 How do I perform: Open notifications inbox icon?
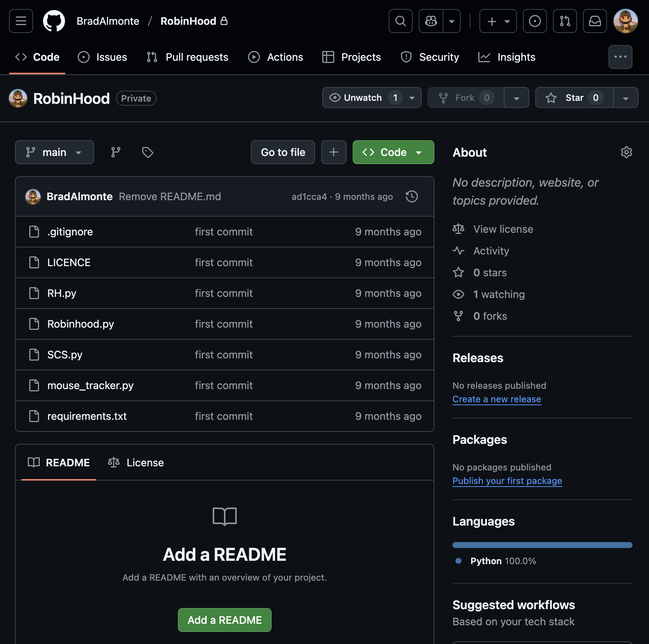coord(595,21)
